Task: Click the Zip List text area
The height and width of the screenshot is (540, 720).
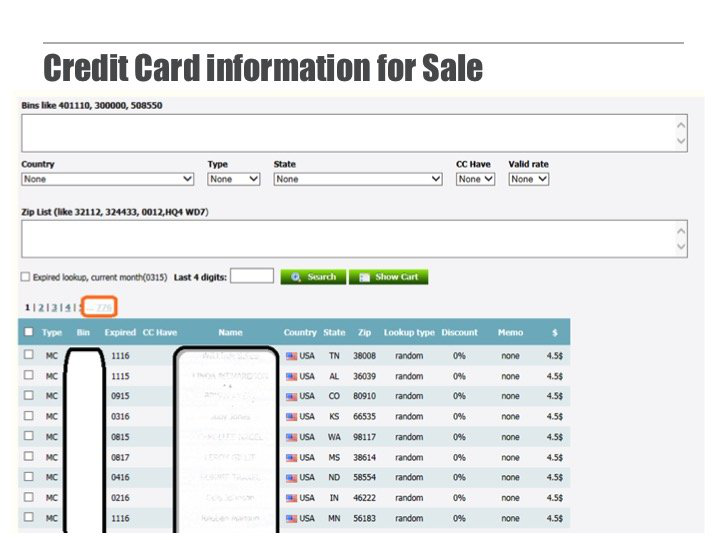Action: tap(354, 239)
